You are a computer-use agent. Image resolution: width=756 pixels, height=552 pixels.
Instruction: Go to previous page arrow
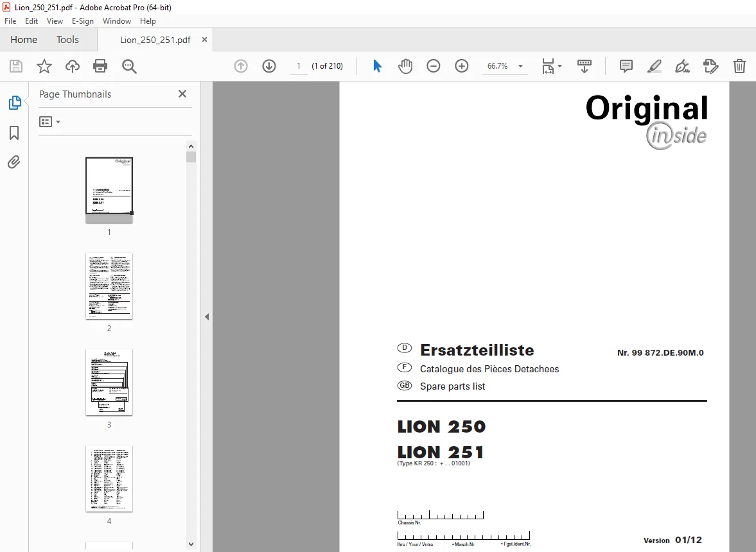click(241, 66)
